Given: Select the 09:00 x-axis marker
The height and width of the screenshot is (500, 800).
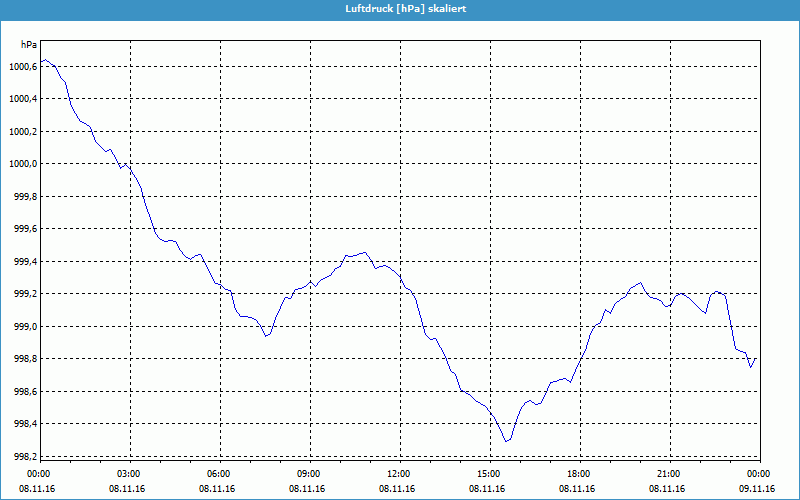Looking at the screenshot, I should pos(309,474).
